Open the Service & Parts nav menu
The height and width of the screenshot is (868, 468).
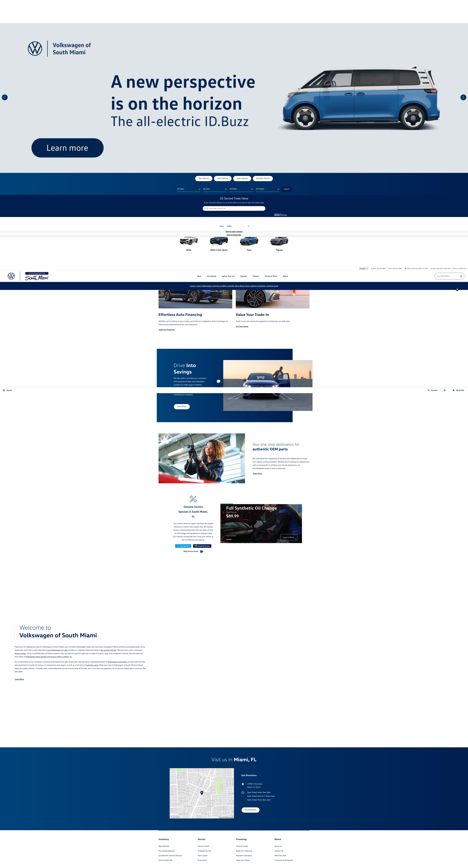click(271, 276)
